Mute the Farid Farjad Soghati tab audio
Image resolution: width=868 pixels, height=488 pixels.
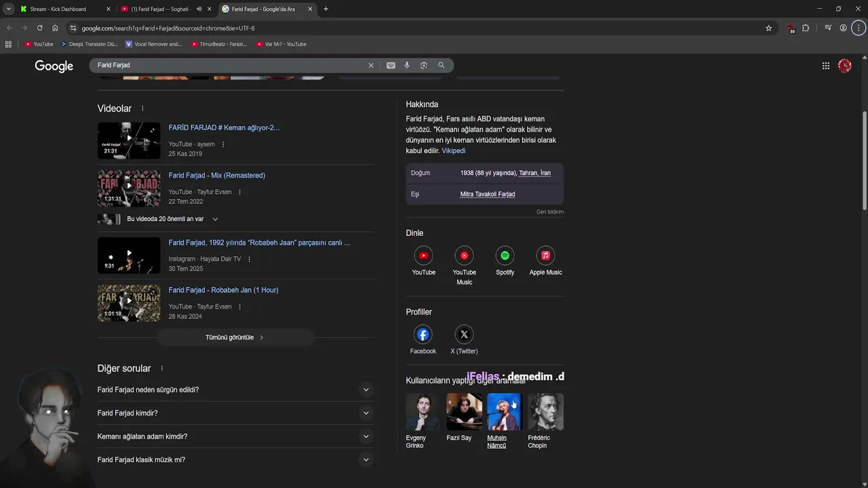click(x=199, y=9)
